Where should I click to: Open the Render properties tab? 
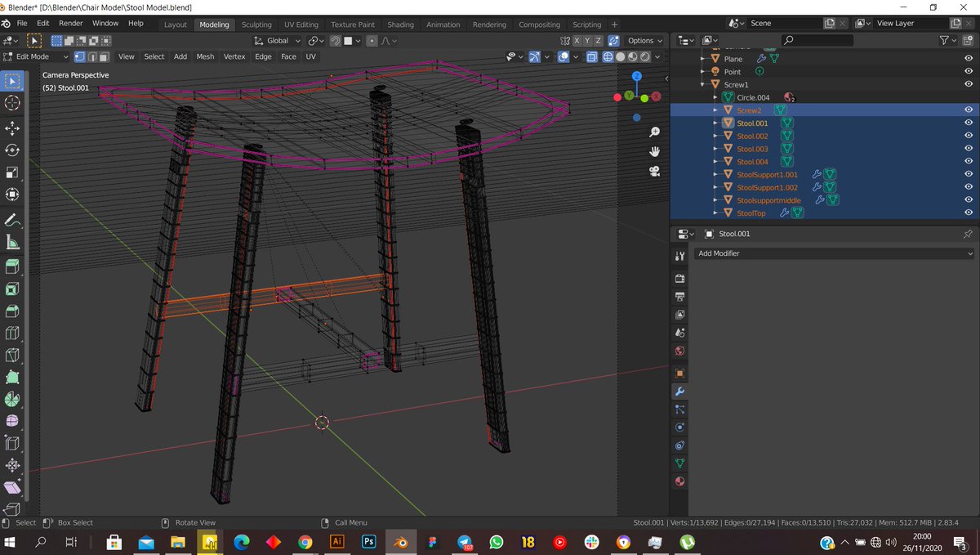coord(679,278)
